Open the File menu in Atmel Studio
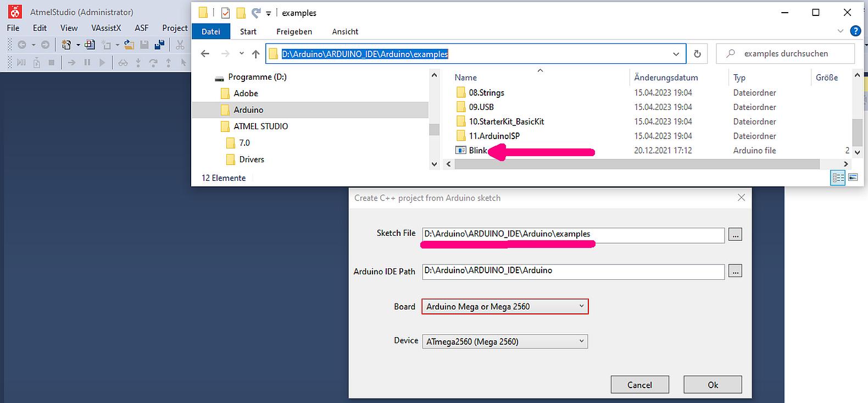Viewport: 868px width, 403px height. tap(13, 27)
